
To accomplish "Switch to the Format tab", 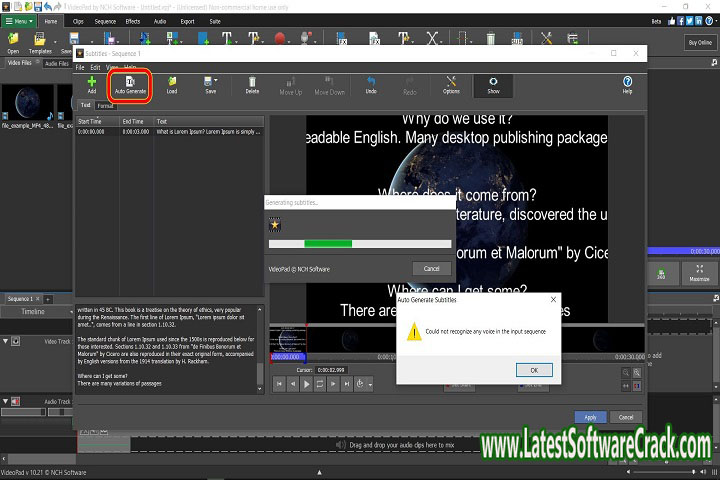I will coord(105,104).
